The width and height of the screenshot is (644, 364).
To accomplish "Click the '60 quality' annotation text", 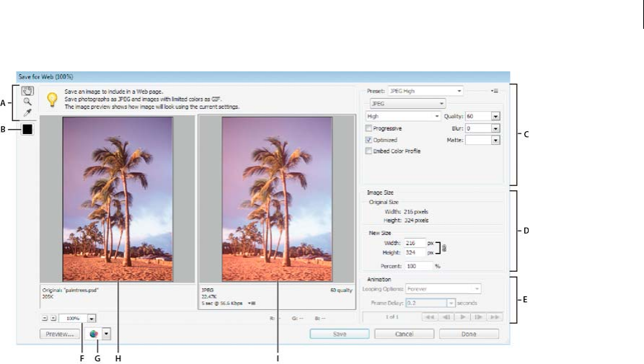I will pos(341,290).
